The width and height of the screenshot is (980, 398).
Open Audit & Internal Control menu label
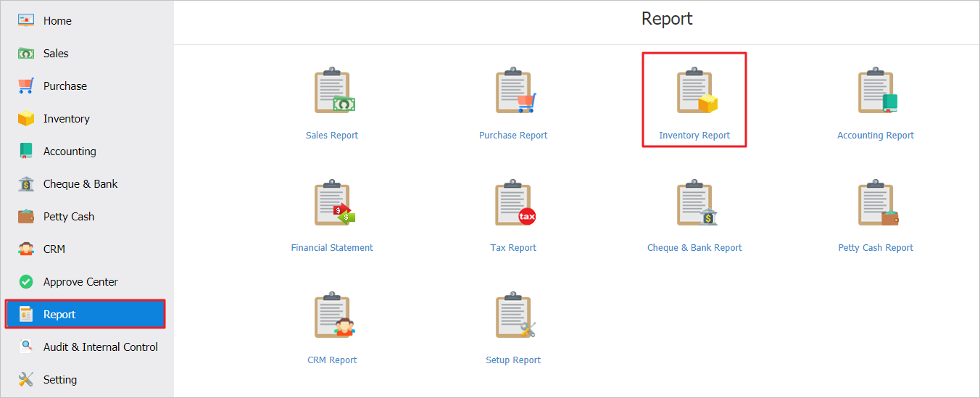pyautogui.click(x=101, y=347)
